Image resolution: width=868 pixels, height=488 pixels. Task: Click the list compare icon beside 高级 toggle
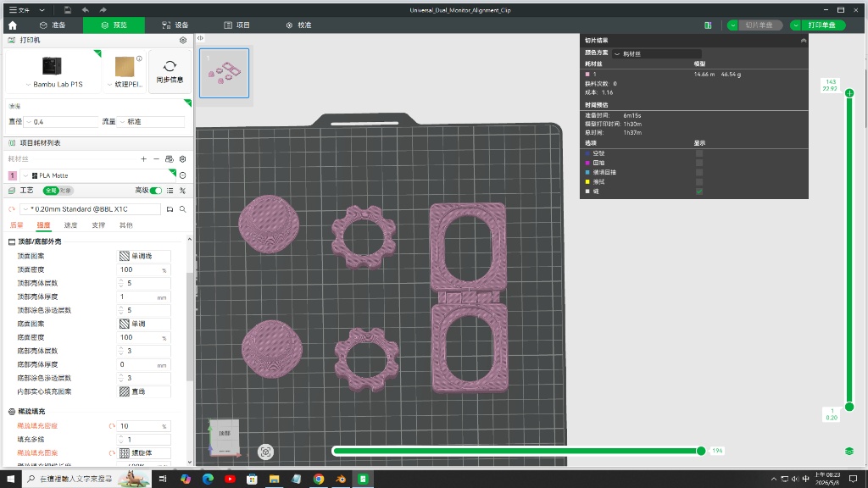click(x=170, y=191)
